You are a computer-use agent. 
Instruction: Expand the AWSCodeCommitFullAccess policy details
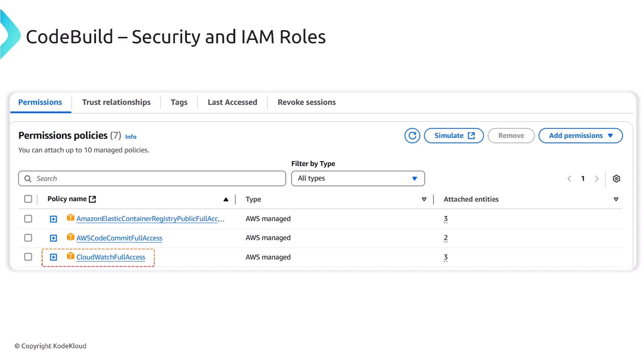[53, 238]
